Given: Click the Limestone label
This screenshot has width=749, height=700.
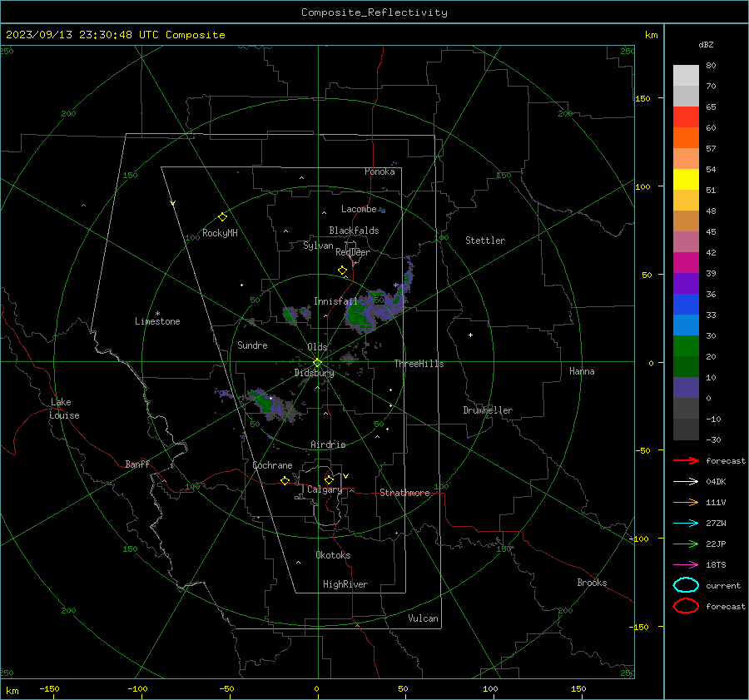Looking at the screenshot, I should 157,321.
